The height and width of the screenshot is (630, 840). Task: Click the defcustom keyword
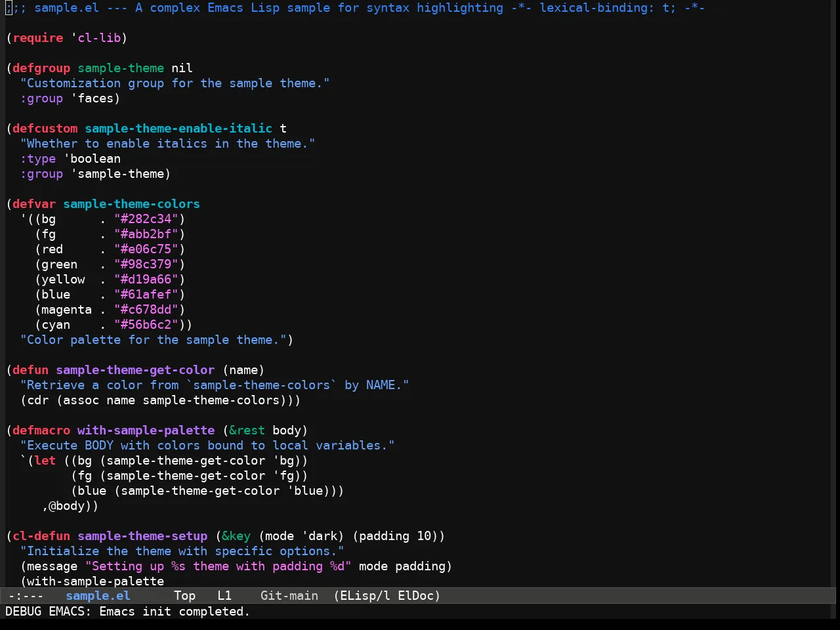click(x=45, y=129)
